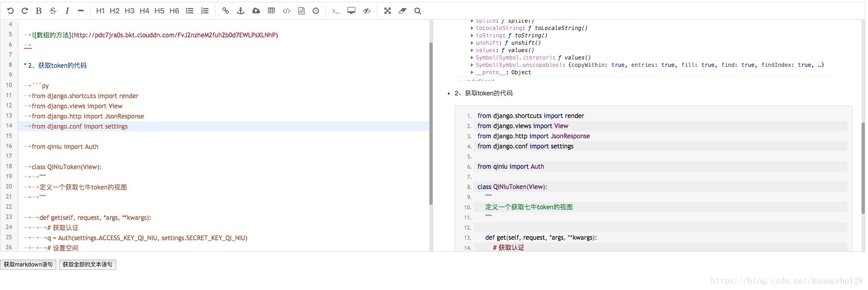Viewport: 868px width, 290px height.
Task: Insert an H3 heading
Action: (130, 11)
